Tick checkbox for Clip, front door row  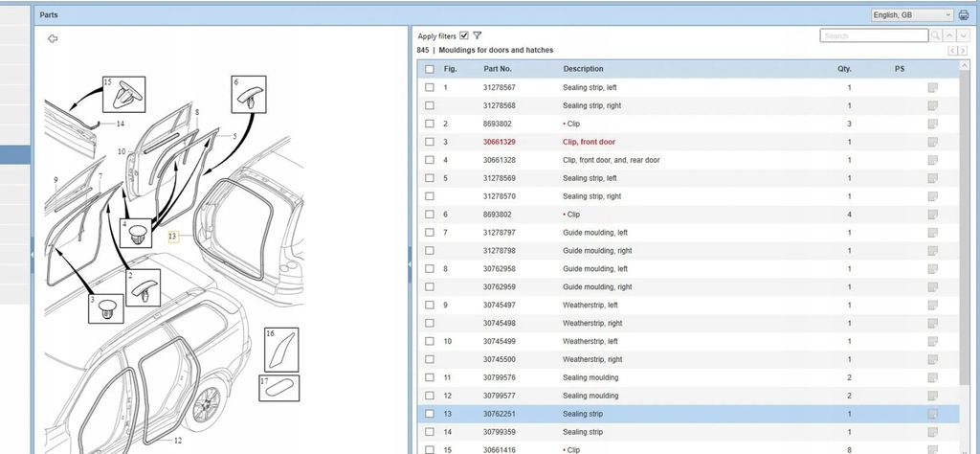430,142
